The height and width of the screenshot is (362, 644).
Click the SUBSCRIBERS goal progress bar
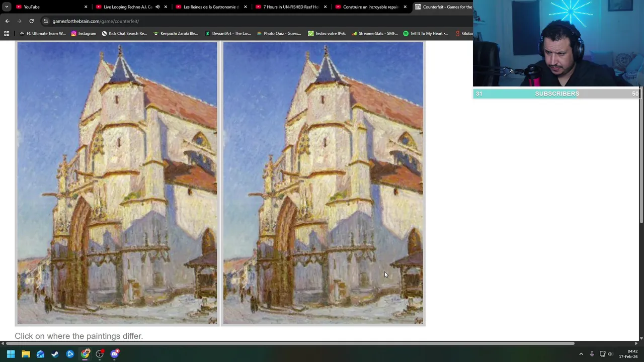pyautogui.click(x=557, y=94)
